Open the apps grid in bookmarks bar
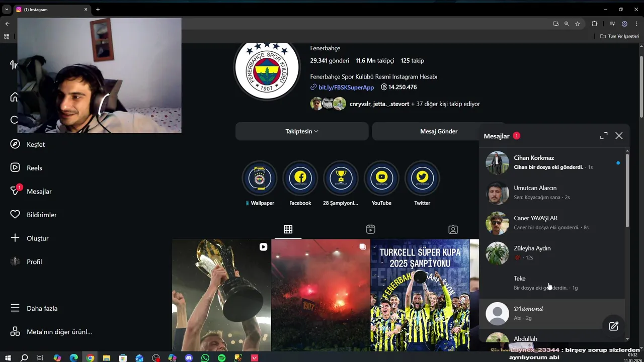644x362 pixels. (7, 36)
